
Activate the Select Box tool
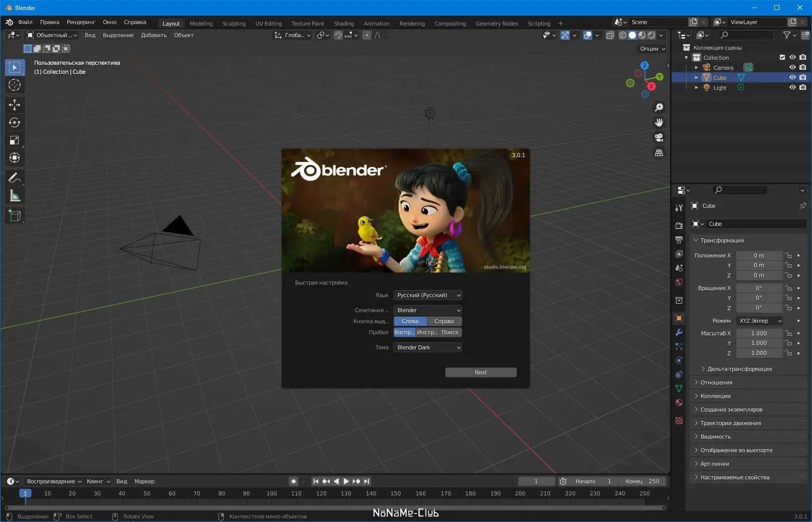[x=15, y=67]
